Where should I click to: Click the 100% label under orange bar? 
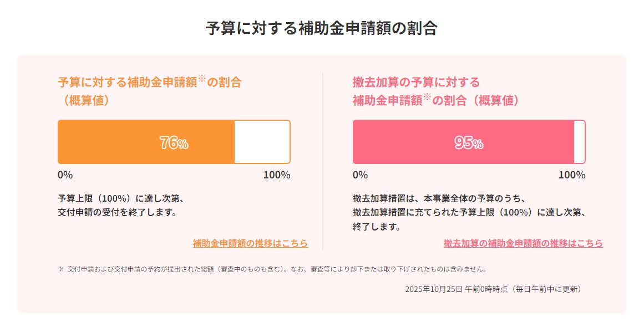coord(276,175)
